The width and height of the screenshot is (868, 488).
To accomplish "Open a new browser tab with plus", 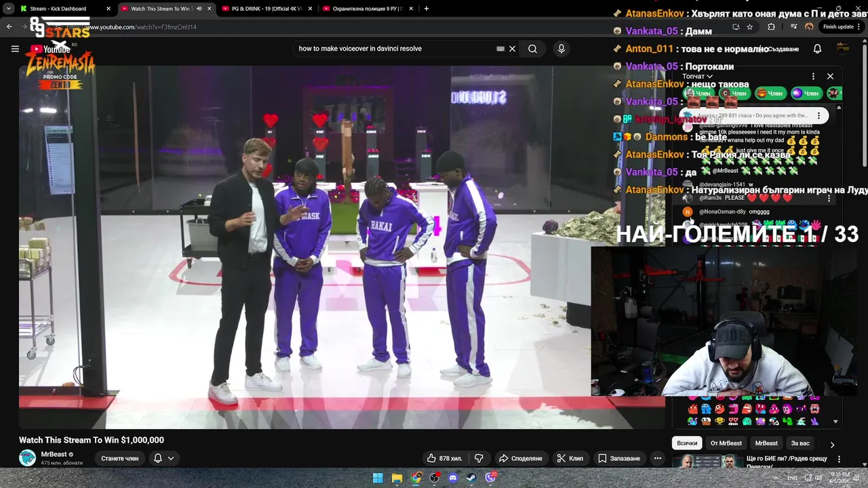I will click(427, 9).
